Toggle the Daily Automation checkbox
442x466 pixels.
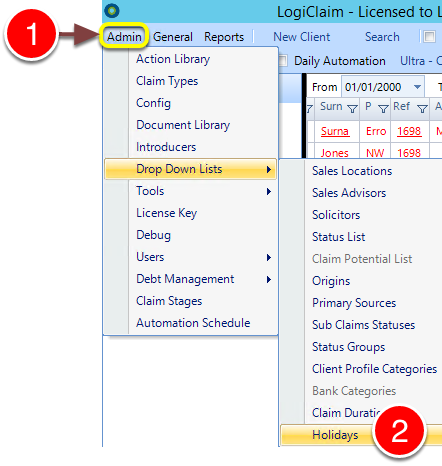283,61
